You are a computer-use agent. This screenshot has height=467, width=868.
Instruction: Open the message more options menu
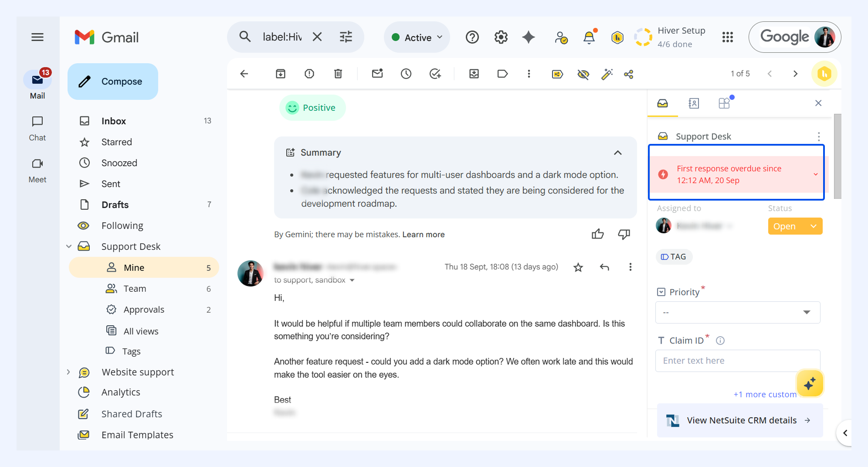tap(630, 267)
